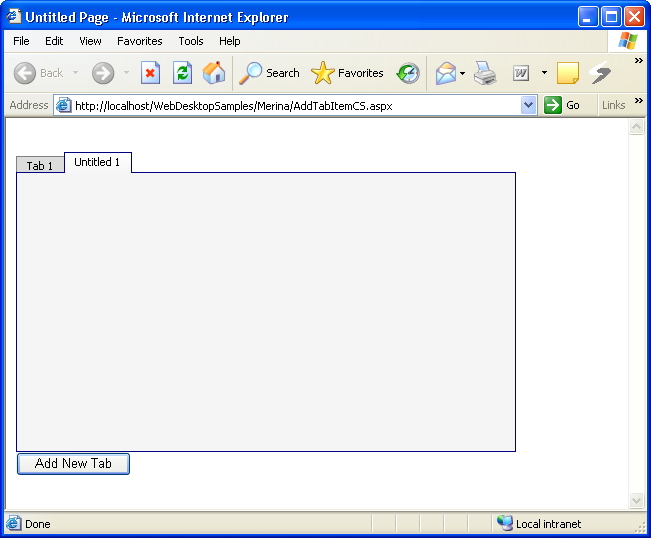Open the Favorites pane from toolbar
651x538 pixels.
click(348, 73)
